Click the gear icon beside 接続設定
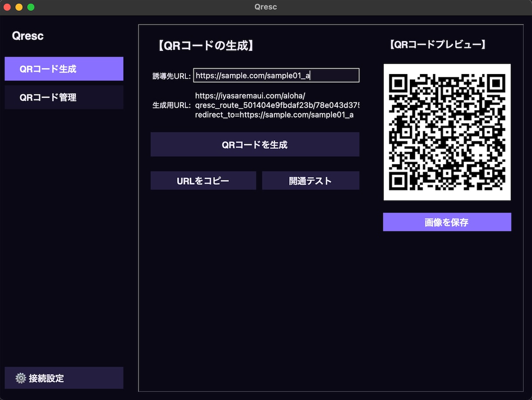 click(20, 378)
